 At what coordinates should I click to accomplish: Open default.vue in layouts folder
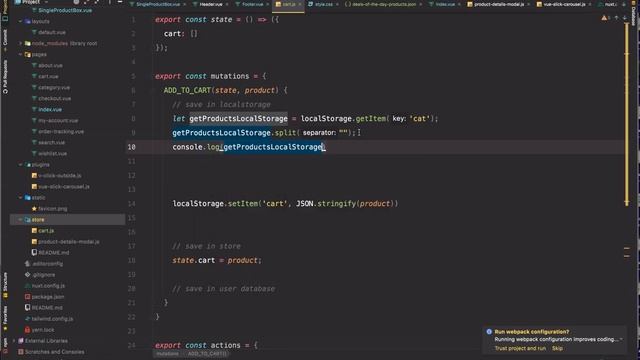tap(52, 32)
